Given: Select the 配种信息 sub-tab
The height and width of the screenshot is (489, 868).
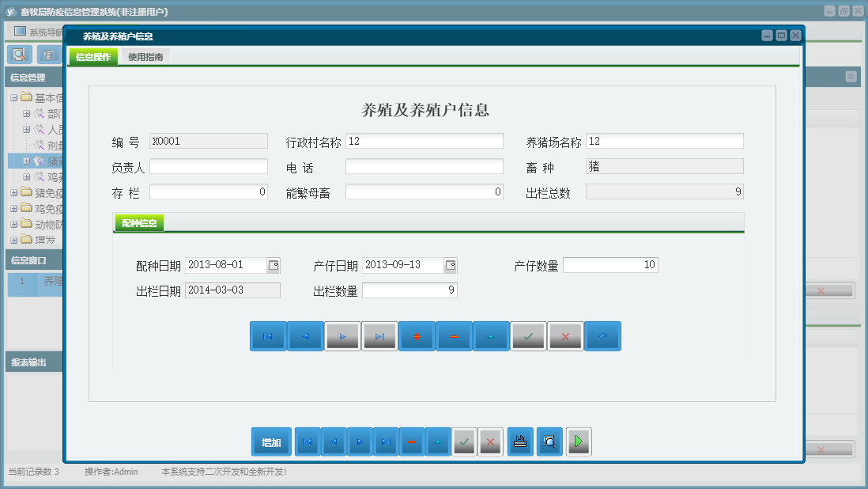Looking at the screenshot, I should click(x=139, y=223).
